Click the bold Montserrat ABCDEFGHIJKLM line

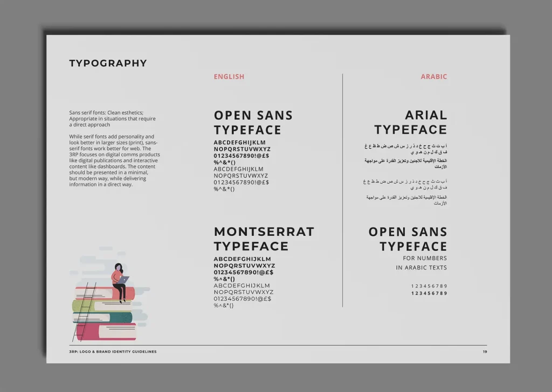pyautogui.click(x=242, y=259)
